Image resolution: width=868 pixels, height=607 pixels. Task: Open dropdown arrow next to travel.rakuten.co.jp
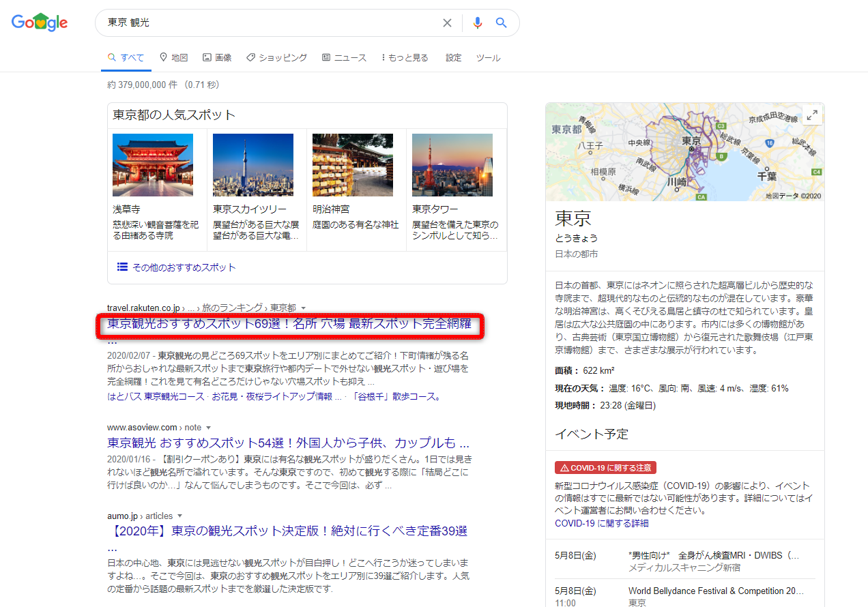[304, 308]
